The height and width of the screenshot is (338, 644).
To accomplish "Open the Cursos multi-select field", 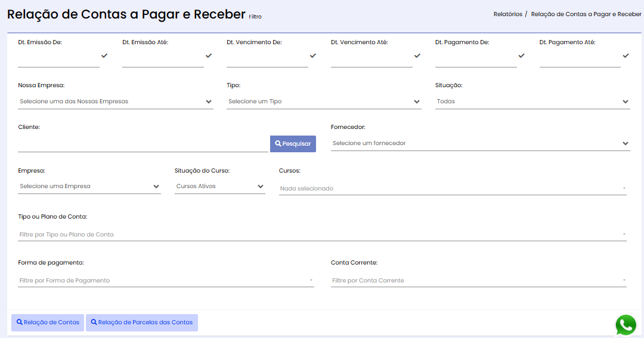I will [453, 188].
